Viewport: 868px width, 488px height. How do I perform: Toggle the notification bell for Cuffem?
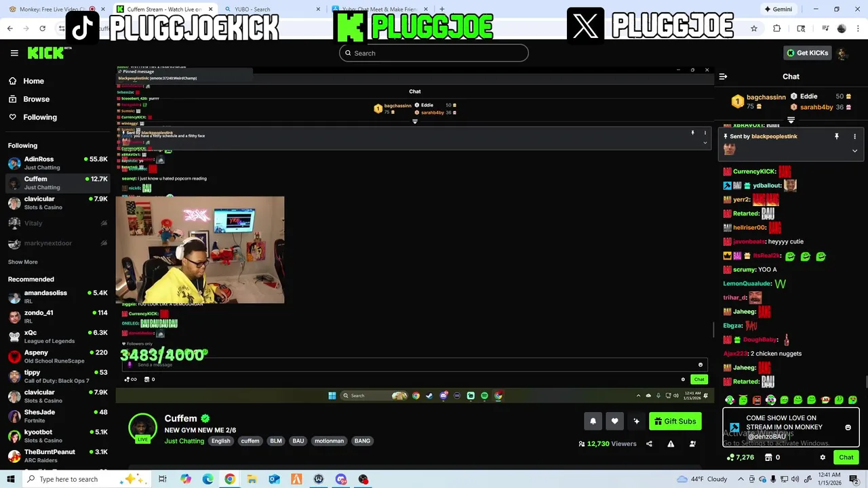(593, 421)
